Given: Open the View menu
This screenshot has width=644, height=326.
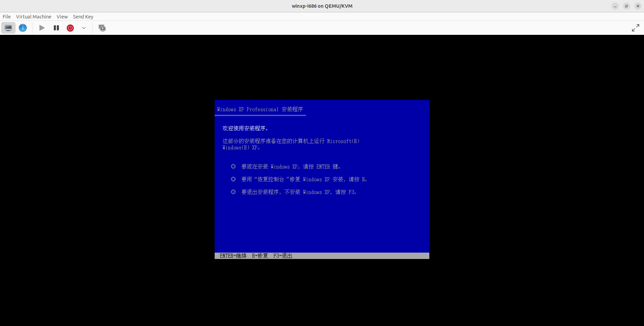Looking at the screenshot, I should pyautogui.click(x=62, y=17).
